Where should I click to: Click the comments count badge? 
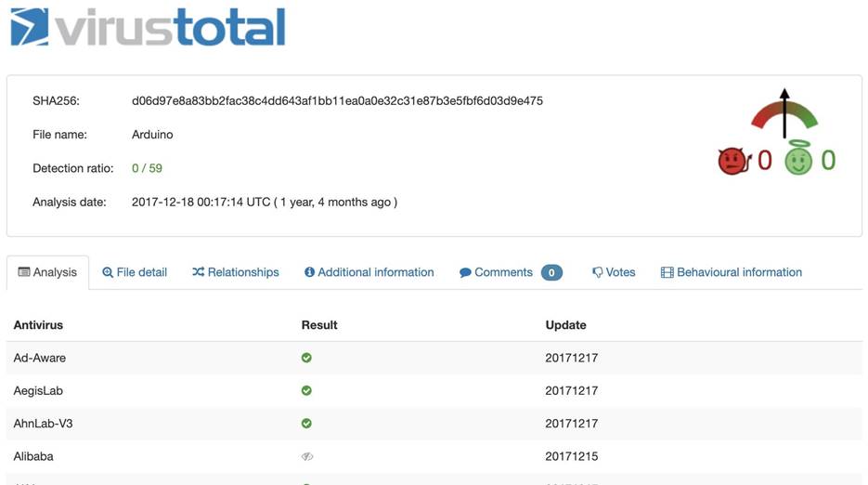[551, 273]
